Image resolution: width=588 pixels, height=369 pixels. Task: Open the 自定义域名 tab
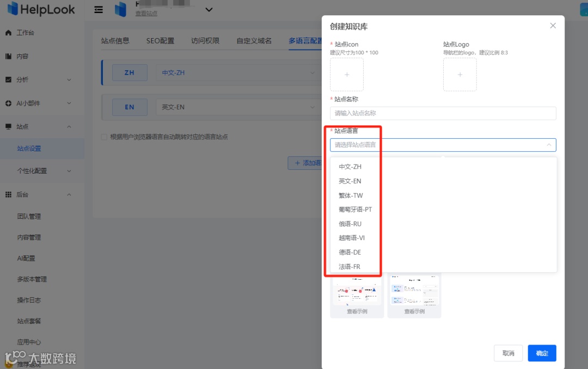click(x=254, y=40)
